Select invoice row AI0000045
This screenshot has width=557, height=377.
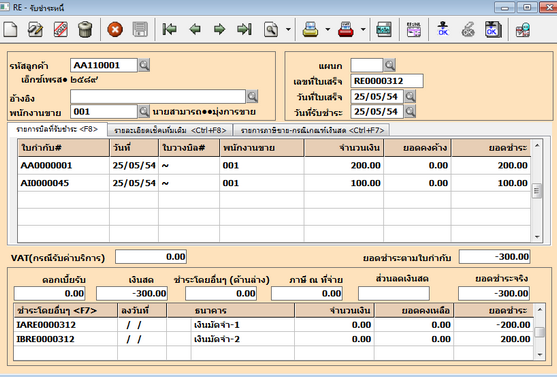pos(274,183)
